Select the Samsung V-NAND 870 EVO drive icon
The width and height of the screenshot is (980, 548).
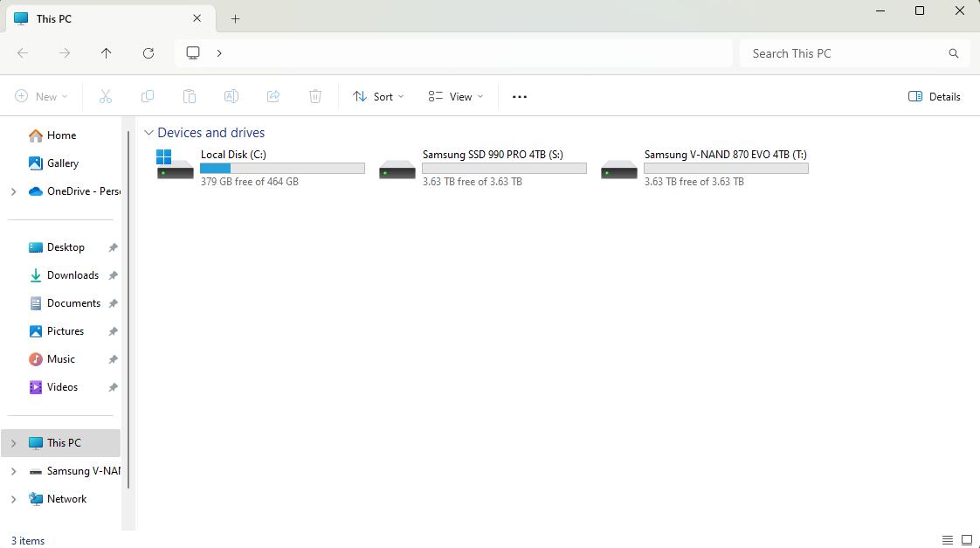pos(618,170)
